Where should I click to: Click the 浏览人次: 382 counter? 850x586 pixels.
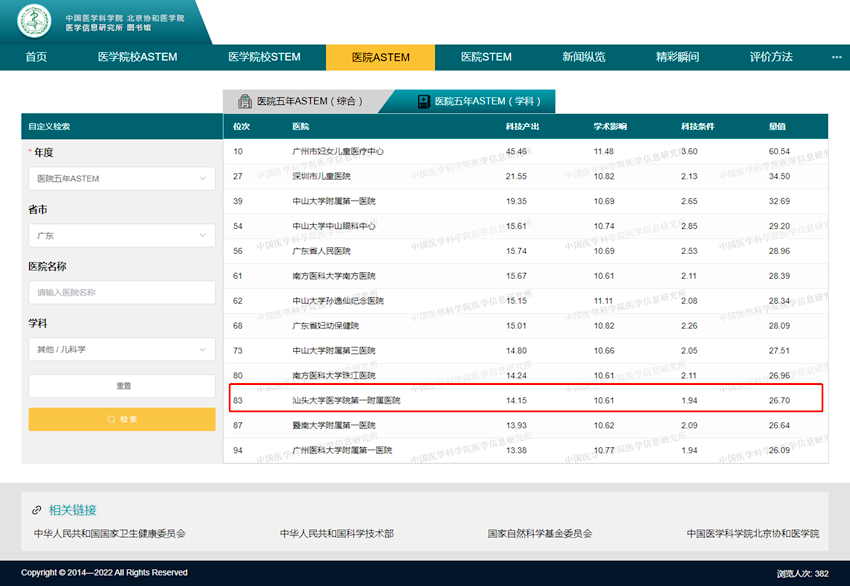pyautogui.click(x=802, y=574)
